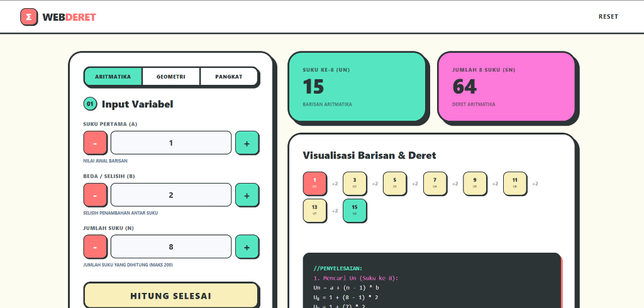Increase Suku Pertama (A) with plus button
Screen dimensions: 644x308
click(x=247, y=143)
